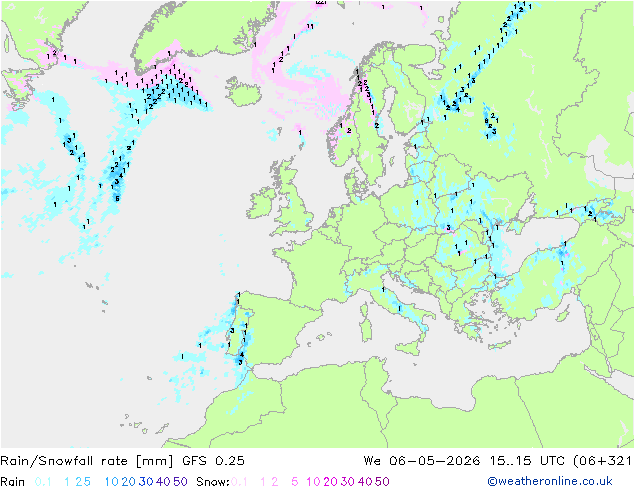Select the snow legend value 20
This screenshot has height=490, width=634.
330,482
